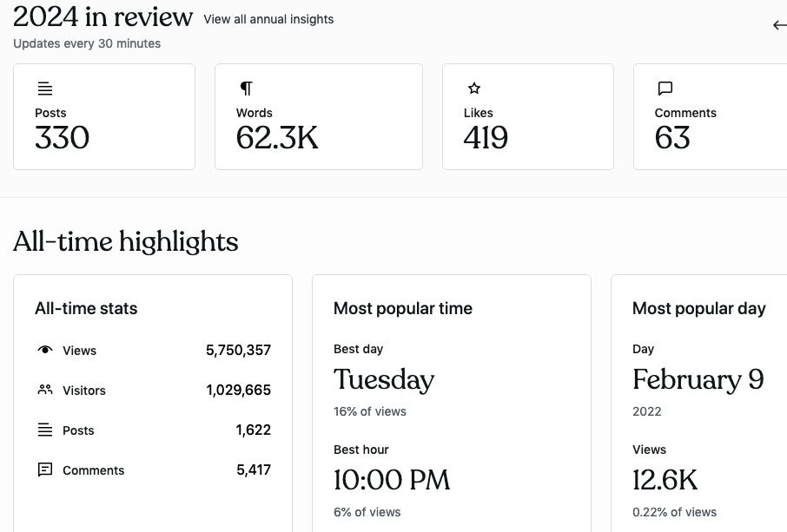The width and height of the screenshot is (787, 532).
Task: Click the Visitors people icon
Action: click(45, 391)
